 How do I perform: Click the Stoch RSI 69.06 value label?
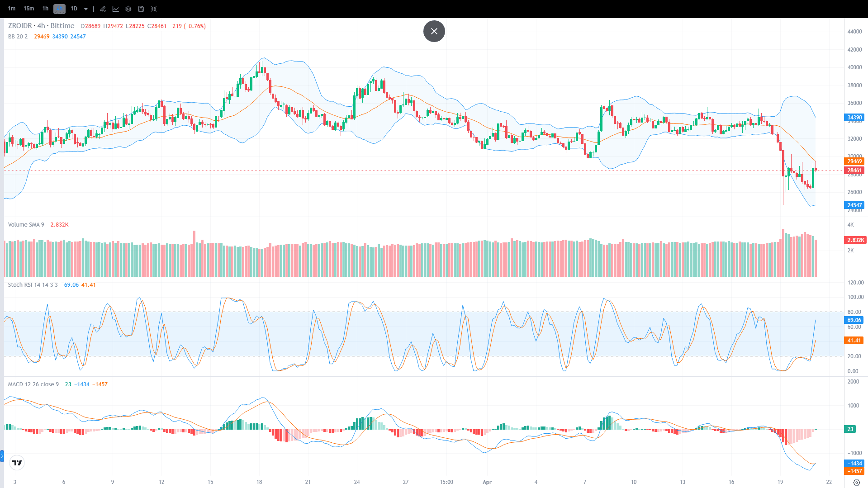point(71,285)
